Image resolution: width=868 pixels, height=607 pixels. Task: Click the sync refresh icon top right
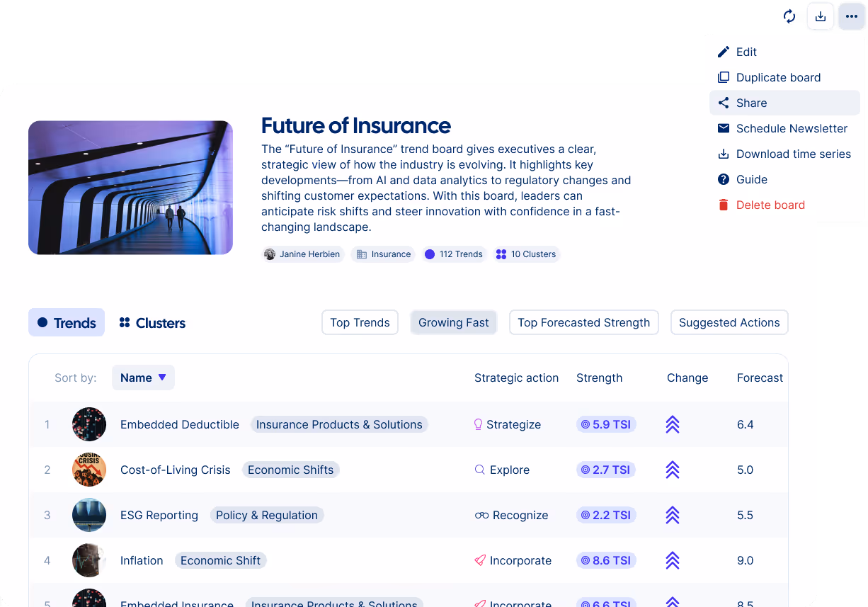point(789,16)
